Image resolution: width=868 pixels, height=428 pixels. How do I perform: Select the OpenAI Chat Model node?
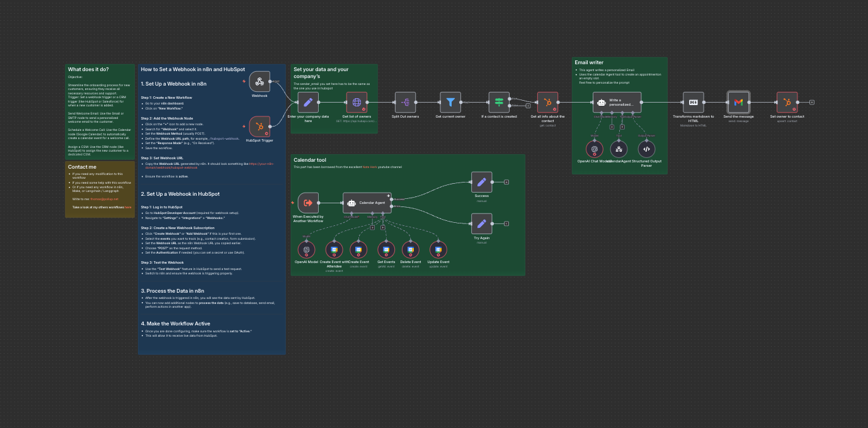tap(593, 149)
